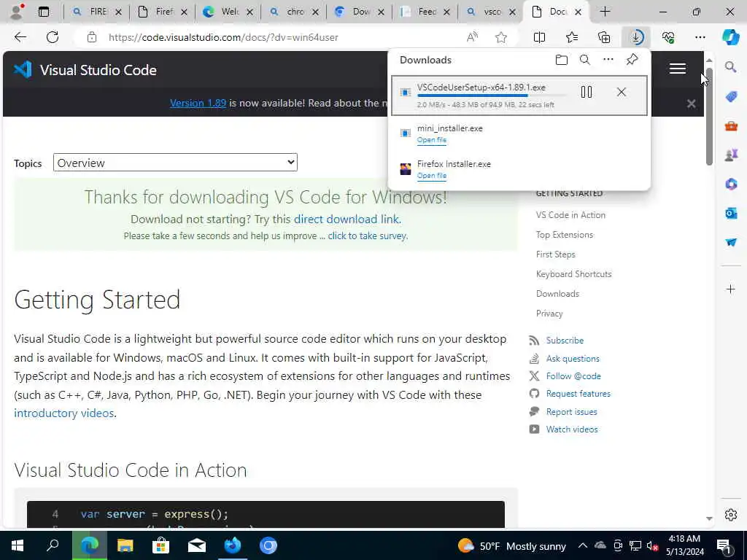Open the introductory videos link
The width and height of the screenshot is (747, 560).
pyautogui.click(x=64, y=413)
